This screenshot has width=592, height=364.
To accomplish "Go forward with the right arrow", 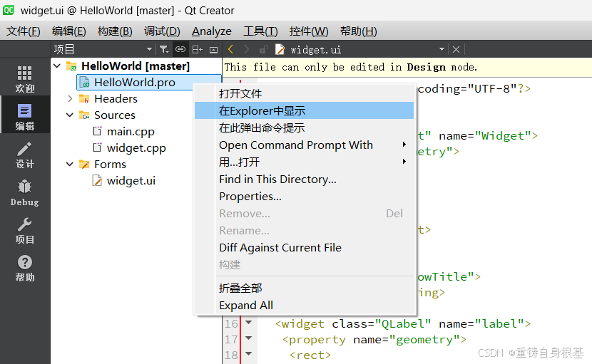I will point(247,49).
